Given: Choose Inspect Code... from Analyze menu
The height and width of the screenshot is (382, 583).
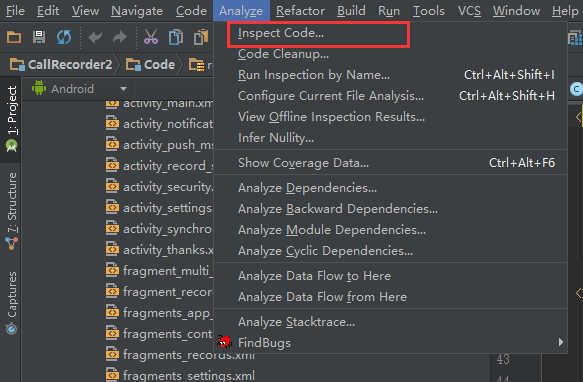Looking at the screenshot, I should (x=390, y=33).
